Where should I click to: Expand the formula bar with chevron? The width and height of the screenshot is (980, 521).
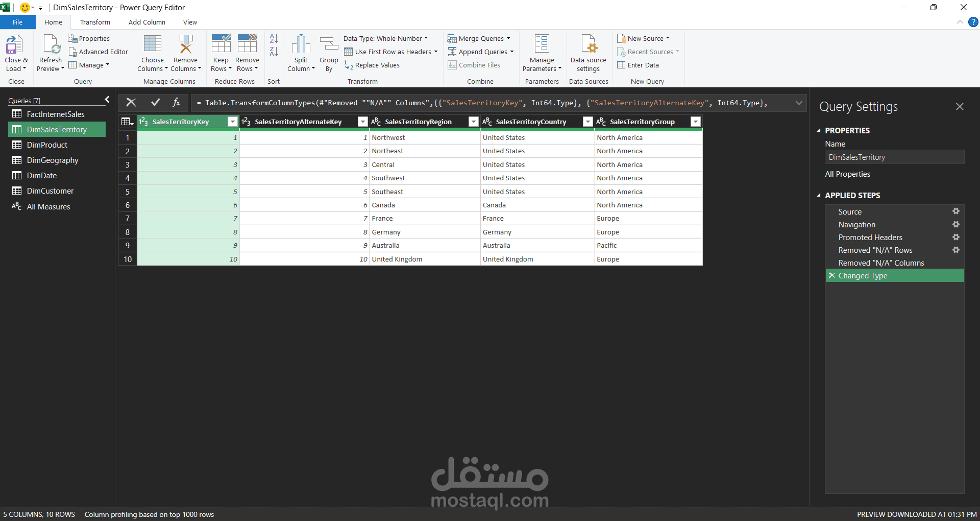[799, 103]
